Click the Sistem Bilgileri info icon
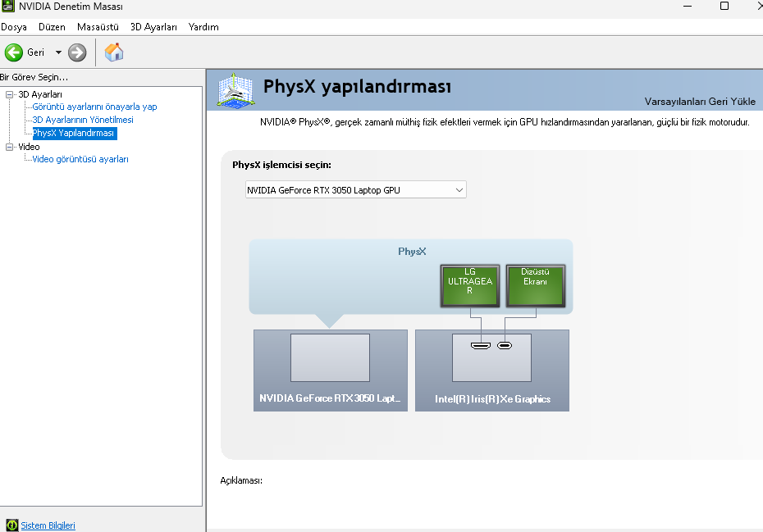 coord(12,525)
